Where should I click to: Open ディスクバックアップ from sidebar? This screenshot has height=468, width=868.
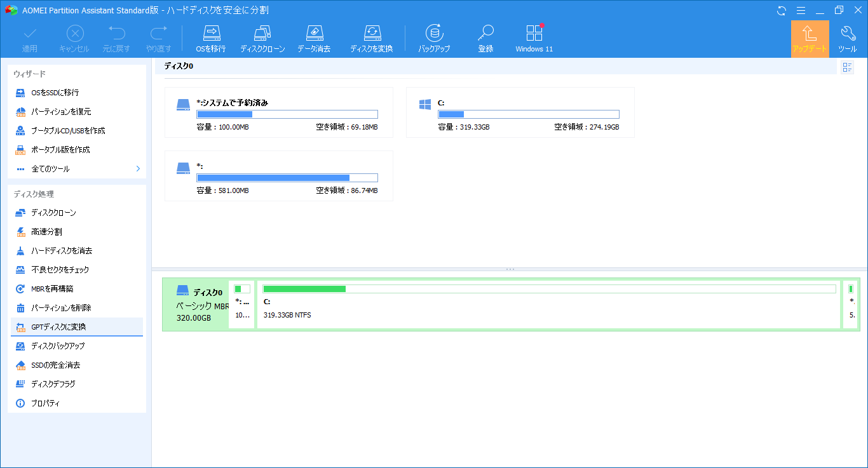(77, 346)
